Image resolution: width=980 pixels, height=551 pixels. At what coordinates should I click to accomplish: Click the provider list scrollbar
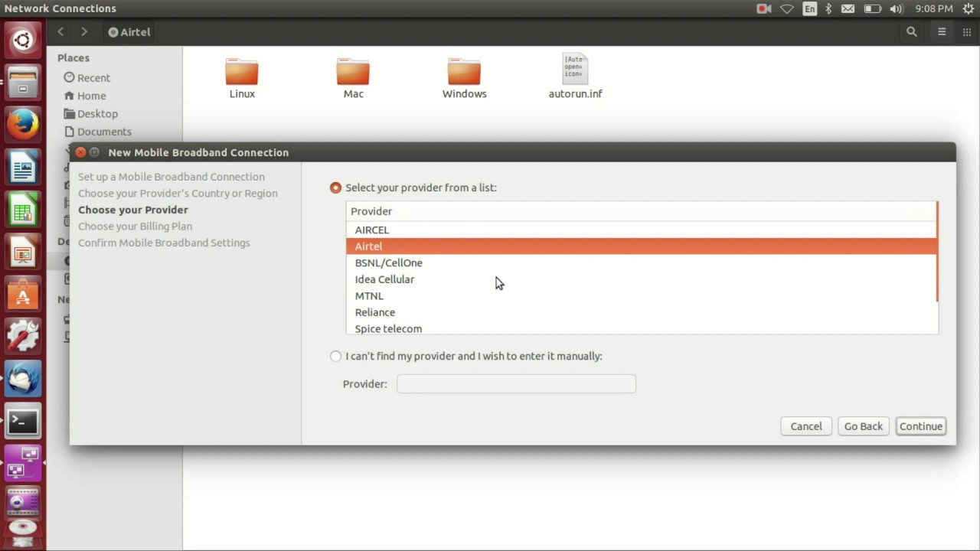tap(937, 251)
